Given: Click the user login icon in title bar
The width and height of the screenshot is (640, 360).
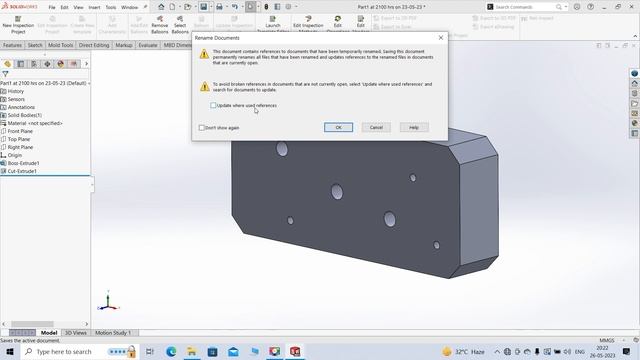Looking at the screenshot, I should (x=577, y=7).
